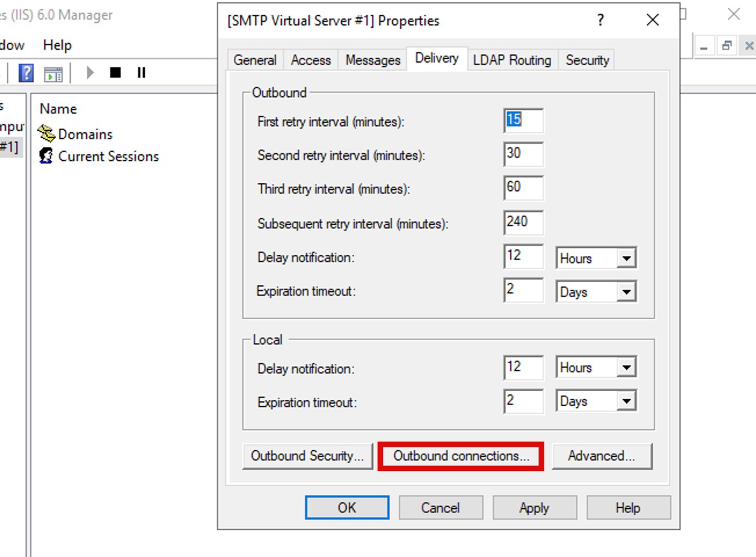Open Local Expiration timeout Days dropdown

pyautogui.click(x=596, y=401)
